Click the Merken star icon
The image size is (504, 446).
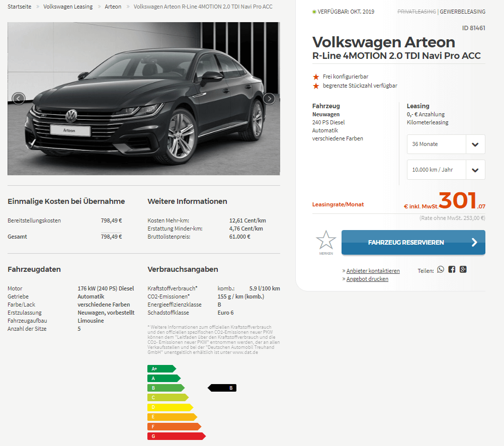pos(326,240)
